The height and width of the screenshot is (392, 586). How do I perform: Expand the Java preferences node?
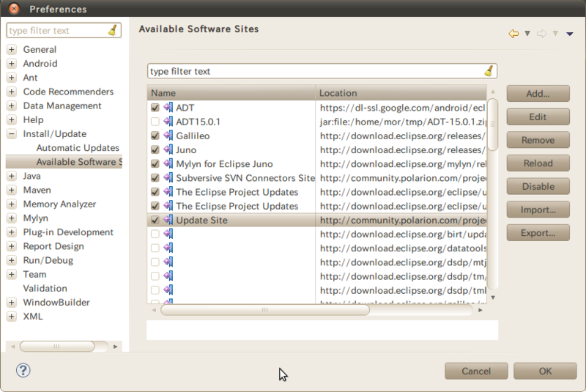point(12,176)
